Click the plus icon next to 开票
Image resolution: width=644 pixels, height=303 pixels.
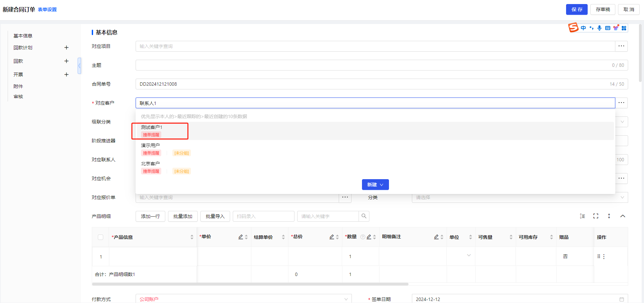point(66,75)
